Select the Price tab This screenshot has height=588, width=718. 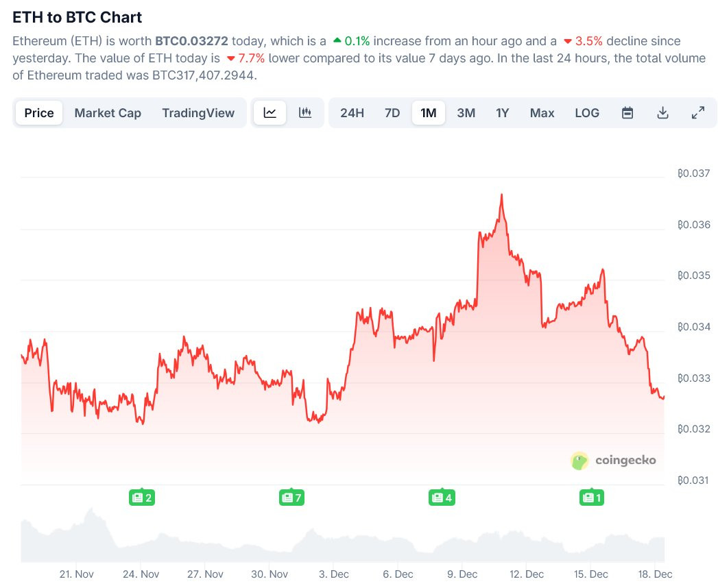click(x=39, y=112)
